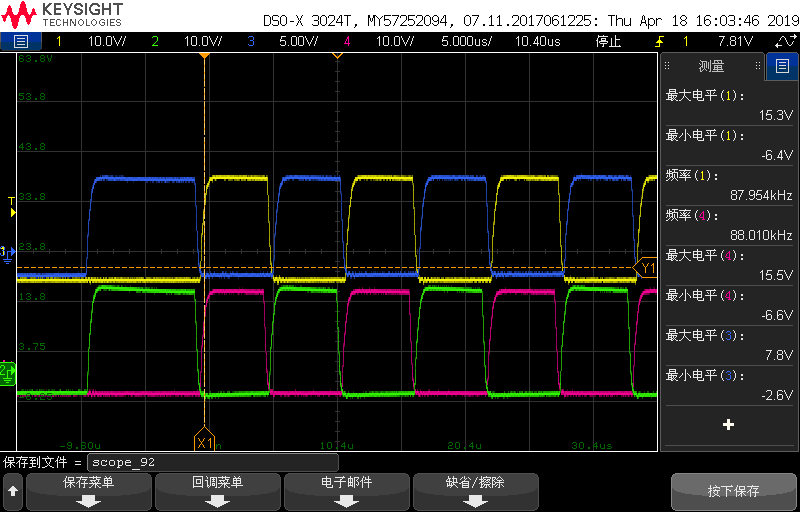800x512 pixels.
Task: Select the 最小电平(3) measurement
Action: (730, 386)
